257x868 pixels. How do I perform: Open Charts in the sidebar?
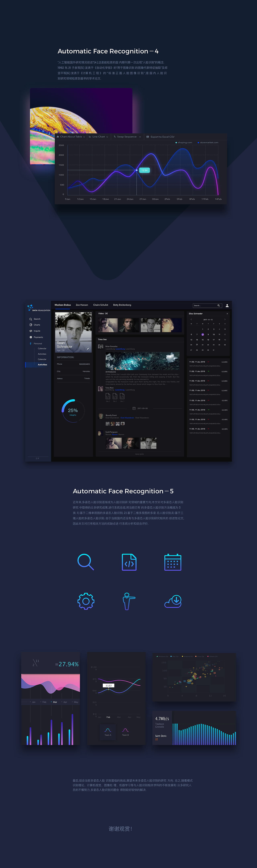(x=35, y=325)
